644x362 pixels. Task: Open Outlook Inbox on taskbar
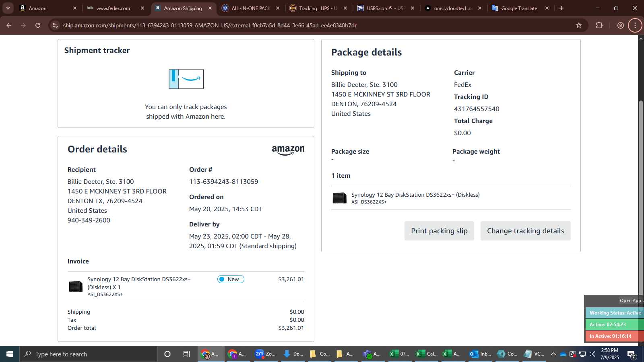coord(480,354)
